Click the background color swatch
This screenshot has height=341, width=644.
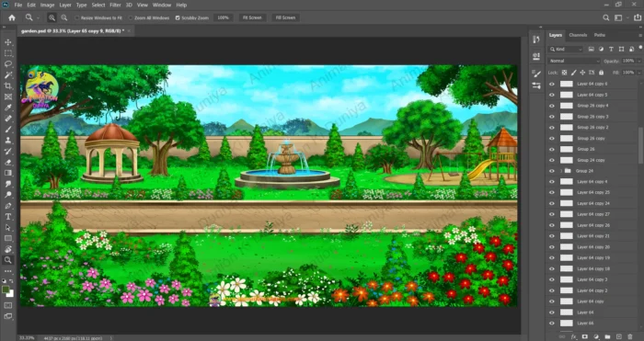[x=11, y=294]
